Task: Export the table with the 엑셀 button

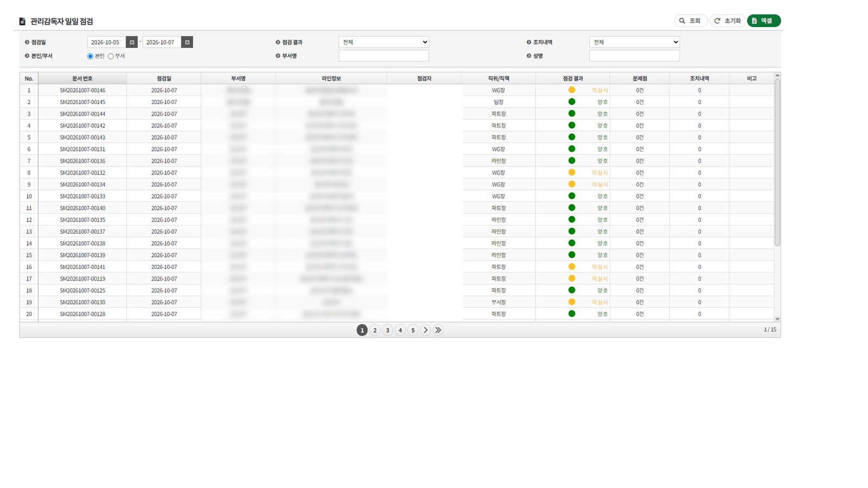Action: pyautogui.click(x=764, y=21)
